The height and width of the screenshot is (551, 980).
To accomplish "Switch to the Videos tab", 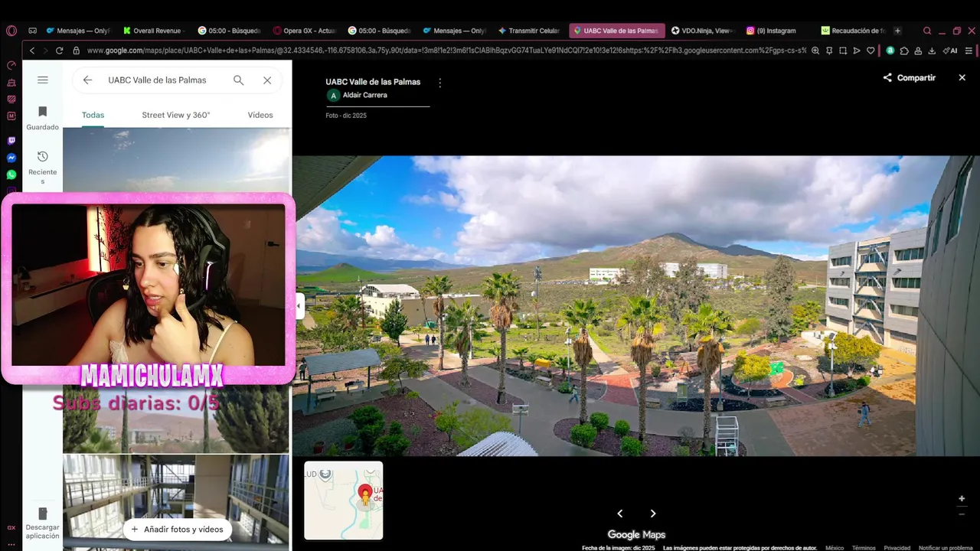I will tap(260, 115).
